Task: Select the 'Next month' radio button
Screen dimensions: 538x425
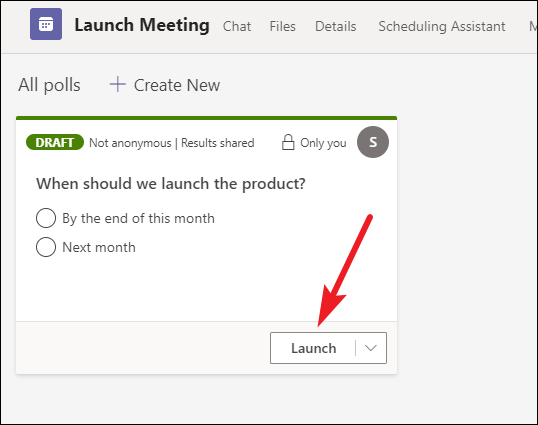Action: 46,247
